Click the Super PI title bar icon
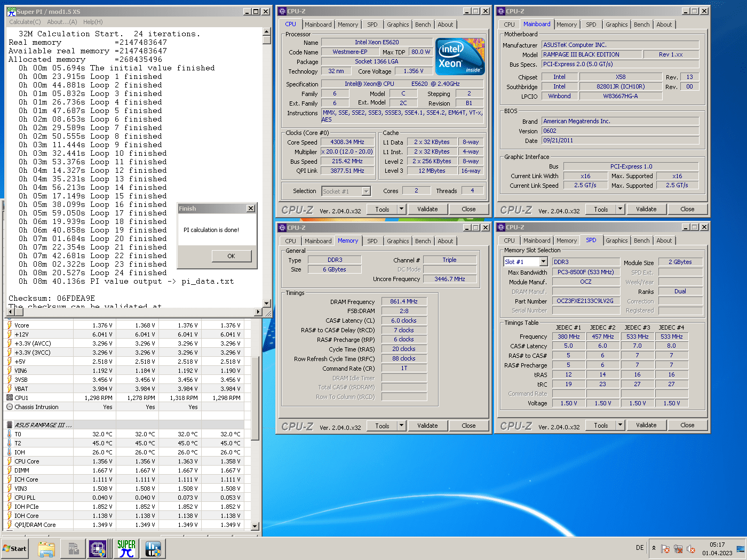The width and height of the screenshot is (747, 560). (x=11, y=11)
